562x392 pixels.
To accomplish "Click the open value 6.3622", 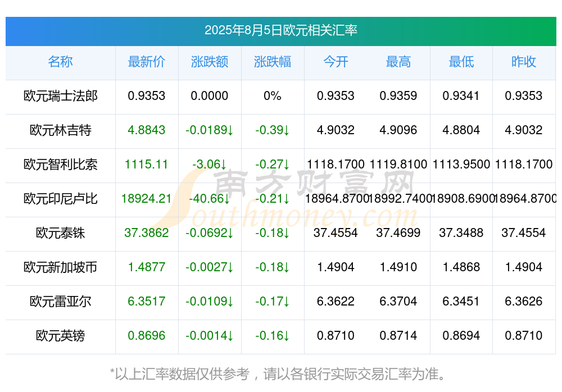I will [x=336, y=302].
